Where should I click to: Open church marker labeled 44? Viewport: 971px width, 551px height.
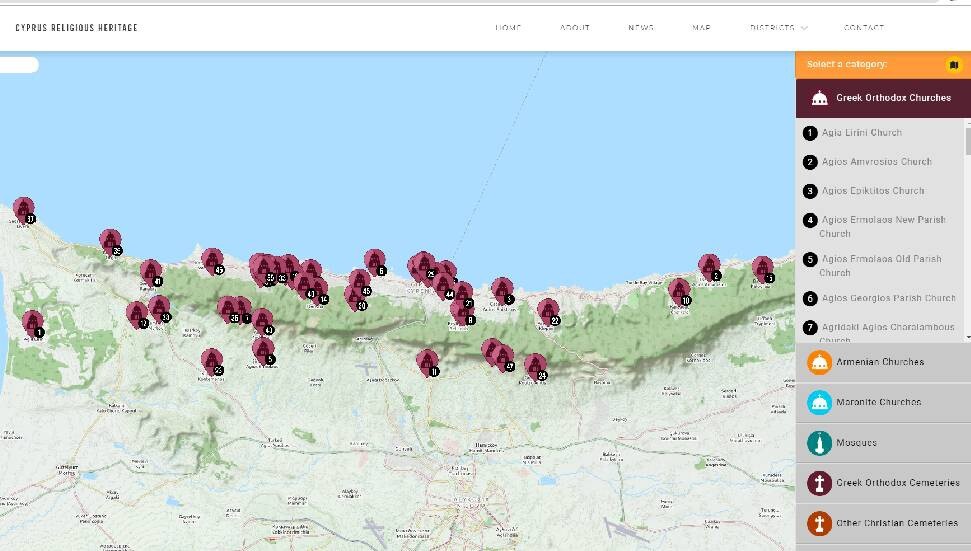tap(443, 285)
